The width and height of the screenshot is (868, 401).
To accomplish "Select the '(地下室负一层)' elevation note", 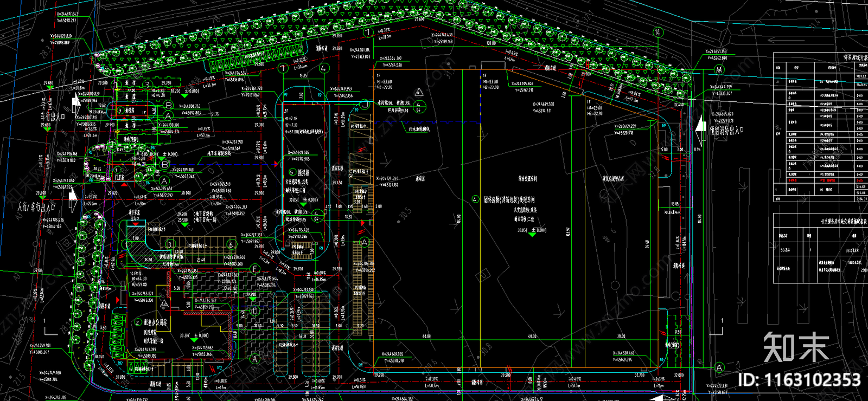I will pyautogui.click(x=205, y=220).
